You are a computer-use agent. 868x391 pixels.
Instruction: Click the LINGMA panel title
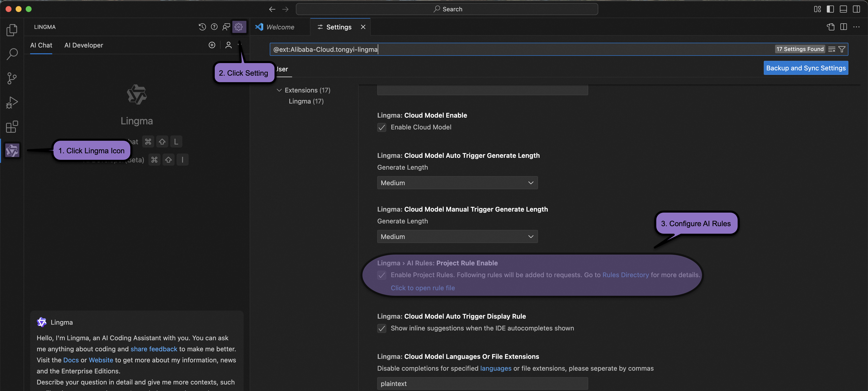[x=45, y=27]
